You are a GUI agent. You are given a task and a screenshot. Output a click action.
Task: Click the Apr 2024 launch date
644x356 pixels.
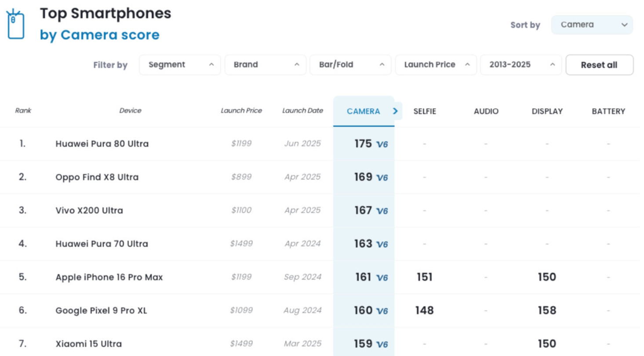click(x=302, y=244)
